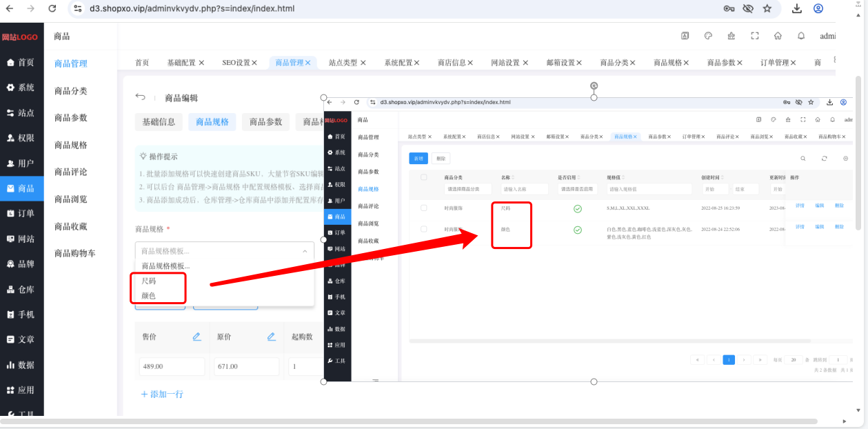Click the 售价 input showing 489.00
The height and width of the screenshot is (429, 868).
[172, 366]
